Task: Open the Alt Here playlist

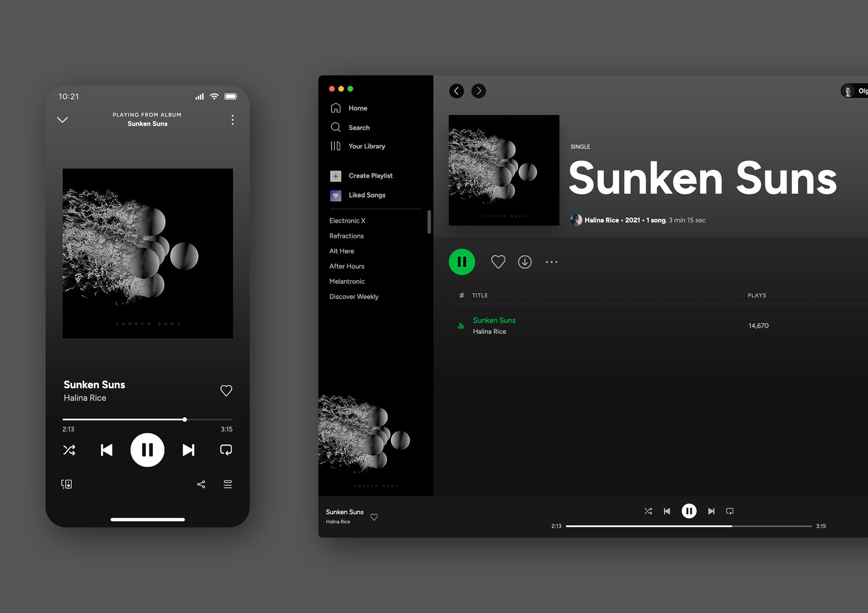Action: coord(342,251)
